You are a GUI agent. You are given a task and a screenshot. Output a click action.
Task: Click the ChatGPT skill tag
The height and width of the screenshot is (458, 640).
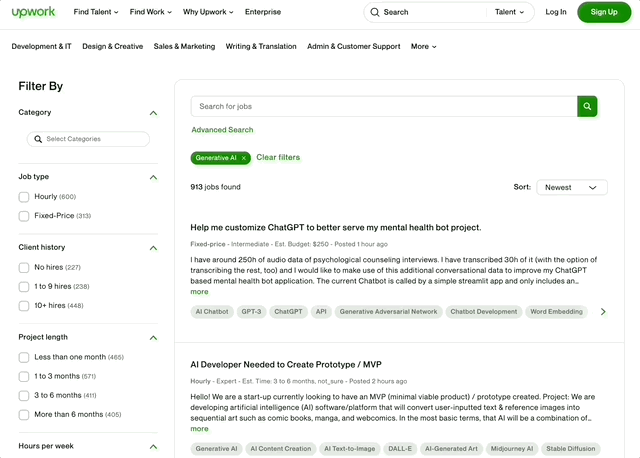click(x=288, y=312)
